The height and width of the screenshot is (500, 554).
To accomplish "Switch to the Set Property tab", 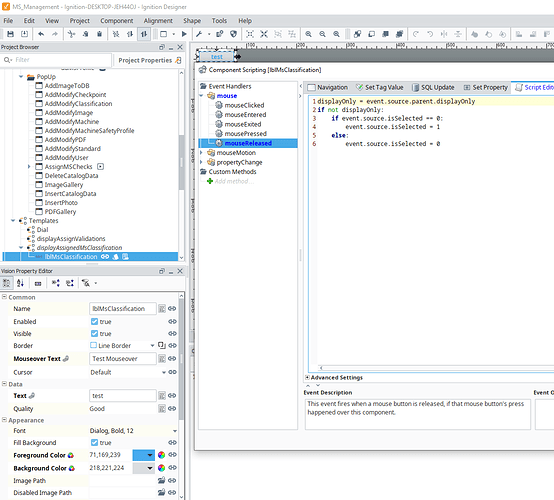I will coord(486,87).
